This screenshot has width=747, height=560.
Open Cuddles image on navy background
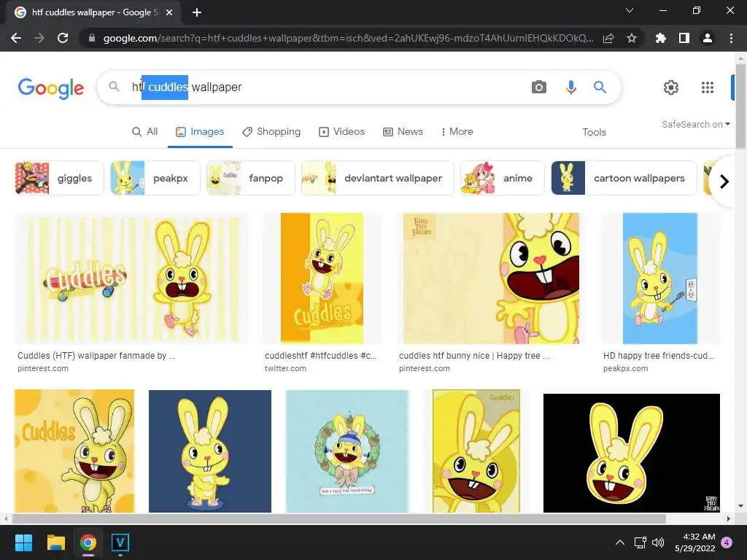210,451
